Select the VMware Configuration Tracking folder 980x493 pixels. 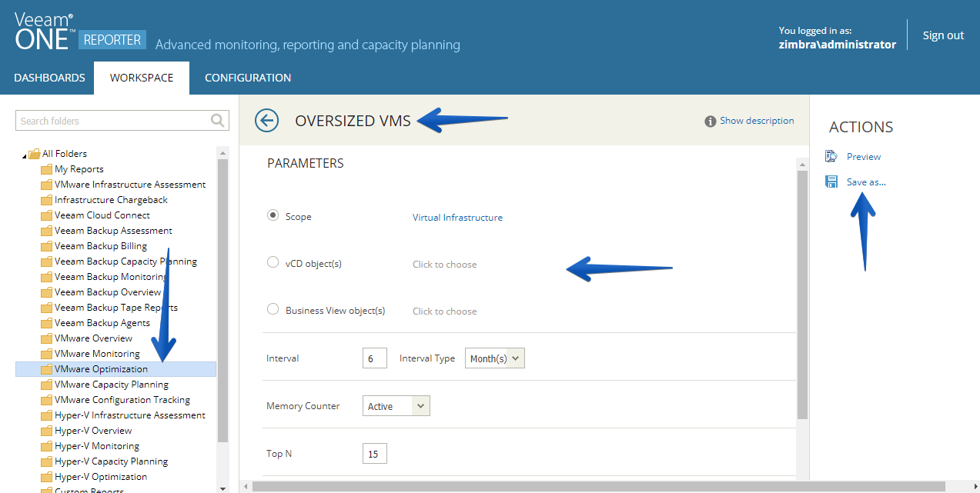(122, 400)
